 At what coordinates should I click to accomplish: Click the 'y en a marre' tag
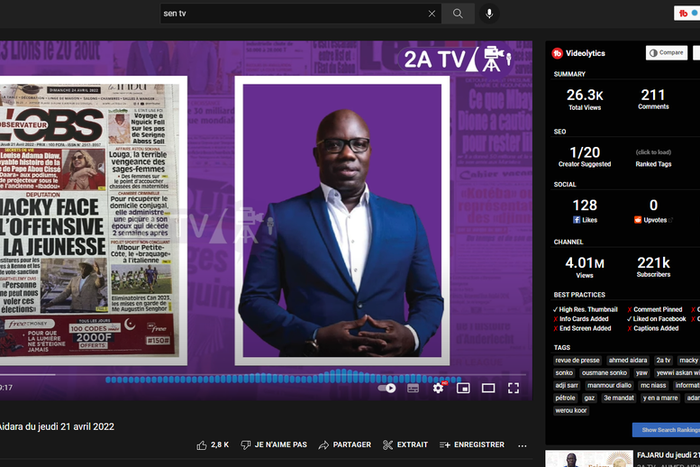click(660, 398)
